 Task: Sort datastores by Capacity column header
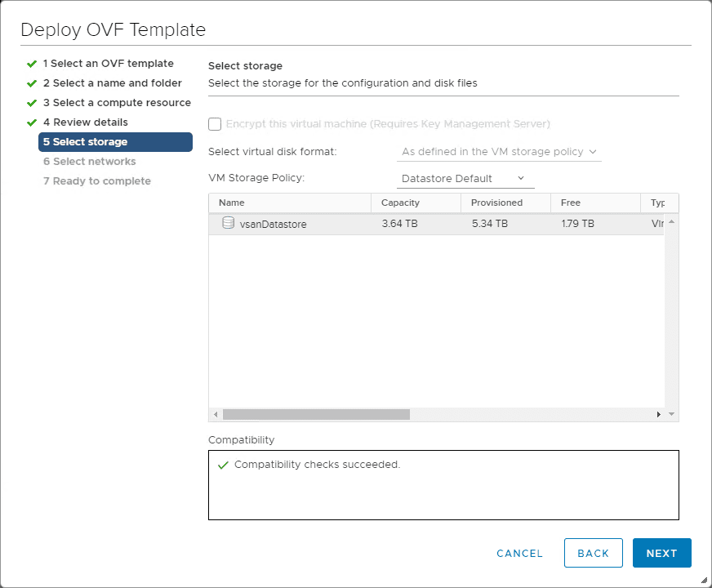coord(400,203)
